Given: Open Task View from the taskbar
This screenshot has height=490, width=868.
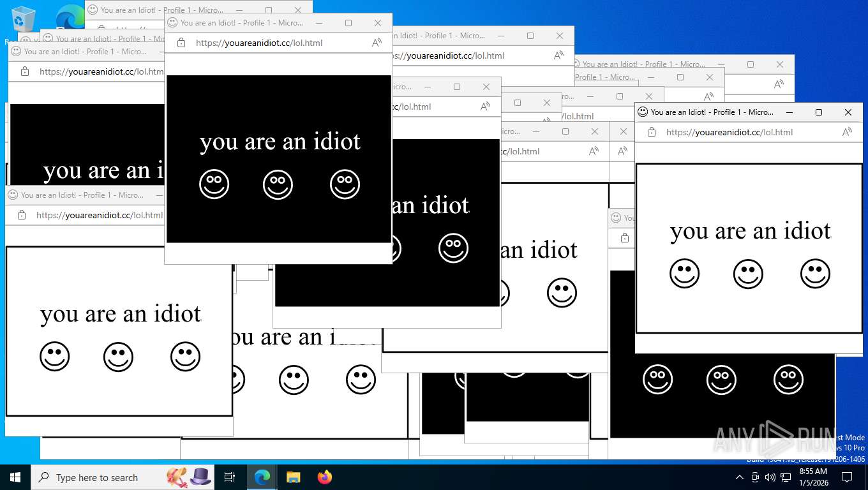Looking at the screenshot, I should click(x=230, y=477).
